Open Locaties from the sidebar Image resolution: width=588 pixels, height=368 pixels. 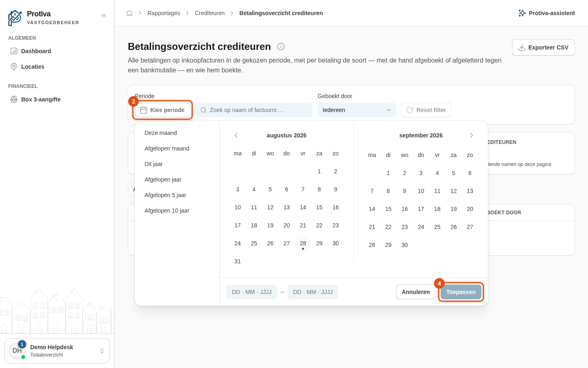[x=57, y=67]
